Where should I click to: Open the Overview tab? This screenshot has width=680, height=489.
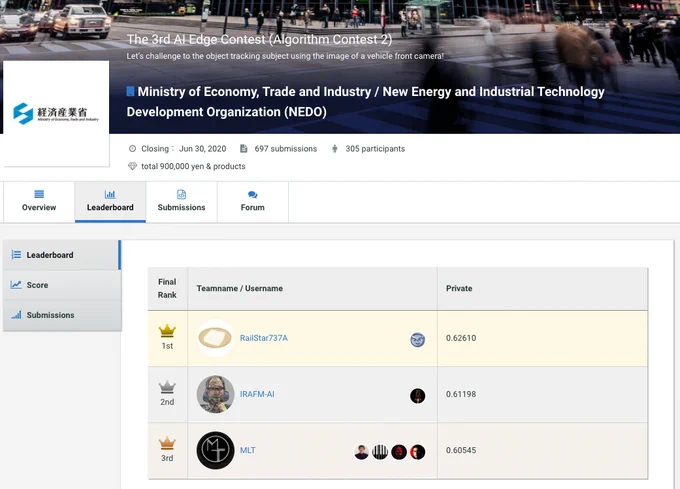click(x=39, y=202)
